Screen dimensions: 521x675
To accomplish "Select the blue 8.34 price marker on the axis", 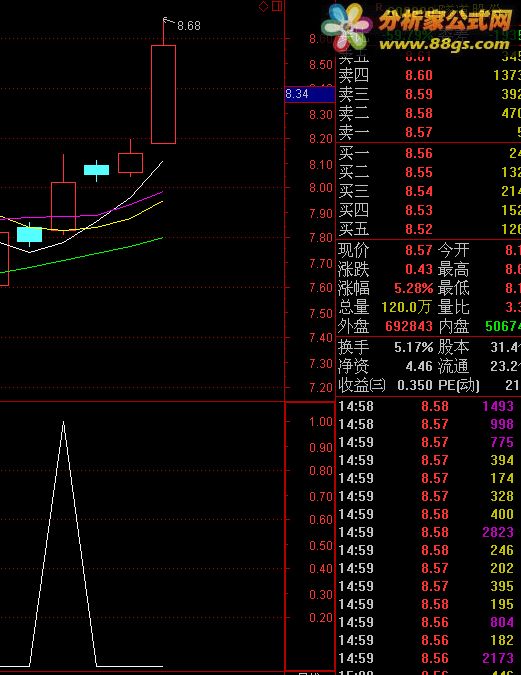I will (x=310, y=94).
